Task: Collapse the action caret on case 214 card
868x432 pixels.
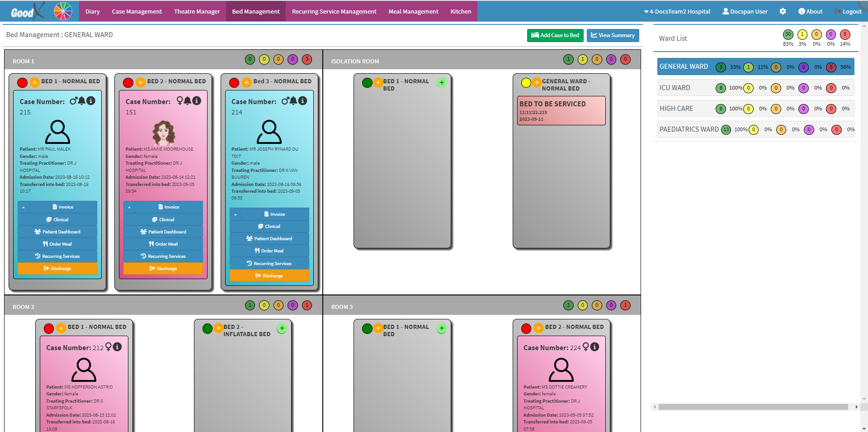Action: 236,214
